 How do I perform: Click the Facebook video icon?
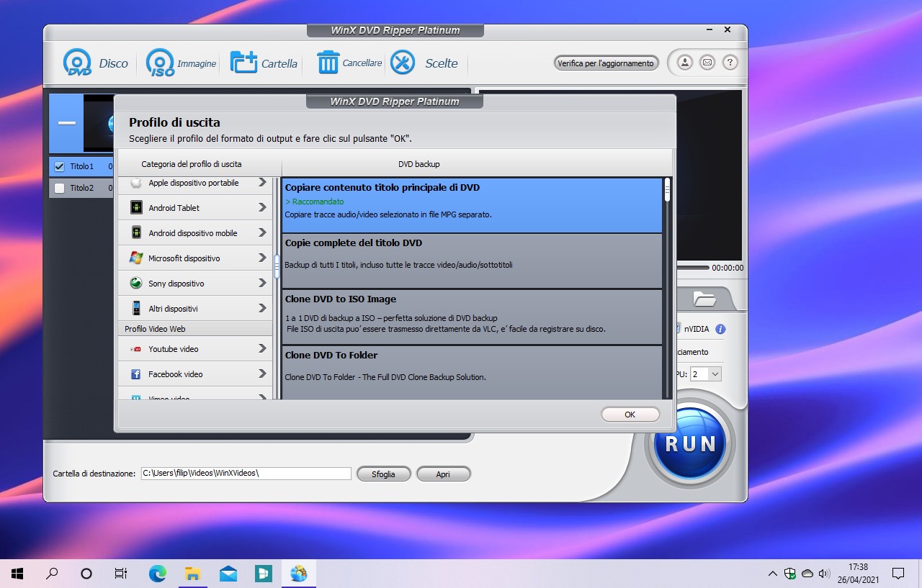point(135,374)
